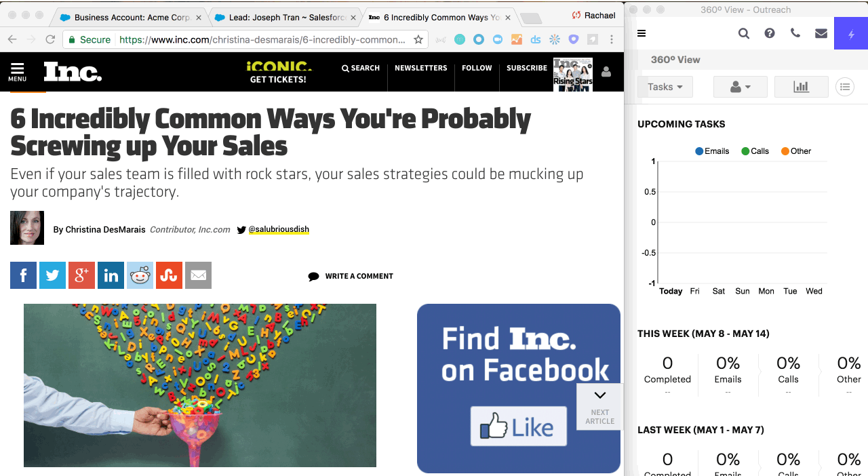Viewport: 868px width, 476px height.
Task: Toggle Other series in chart legend
Action: [x=795, y=151]
